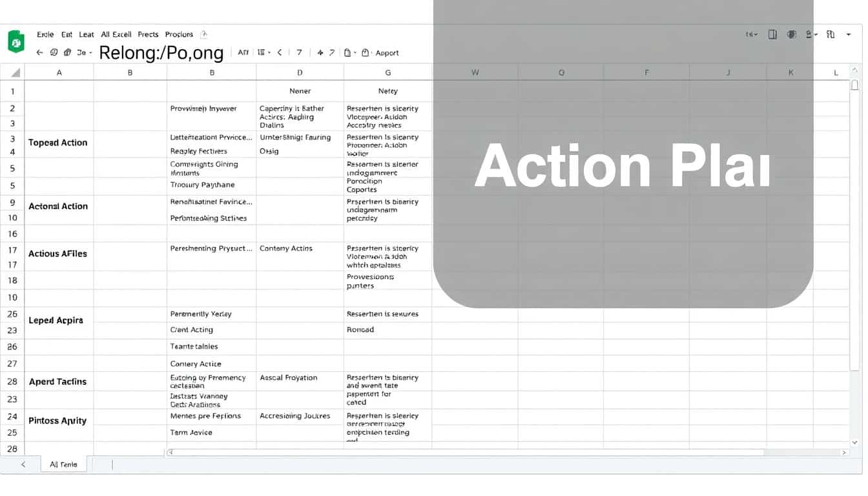Select the Aperd Tacfins cell
Screen dimensions: 868x496
(x=57, y=382)
